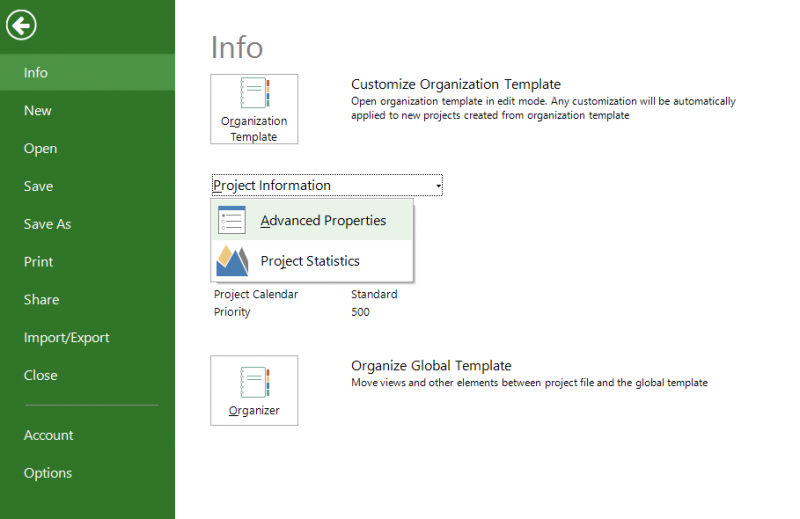The height and width of the screenshot is (519, 800).
Task: Click the Priority value 500
Action: pyautogui.click(x=360, y=312)
